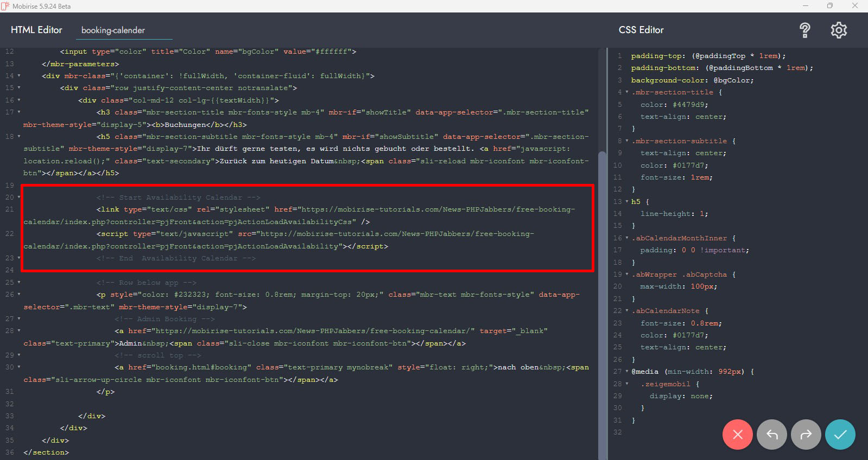The width and height of the screenshot is (868, 460).
Task: Apply changes with the teal checkmark button
Action: (x=840, y=435)
